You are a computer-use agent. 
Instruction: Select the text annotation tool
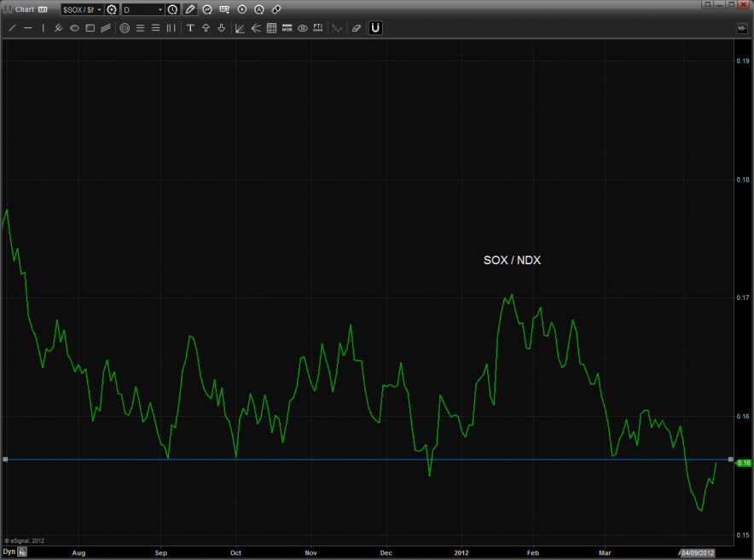(x=190, y=28)
